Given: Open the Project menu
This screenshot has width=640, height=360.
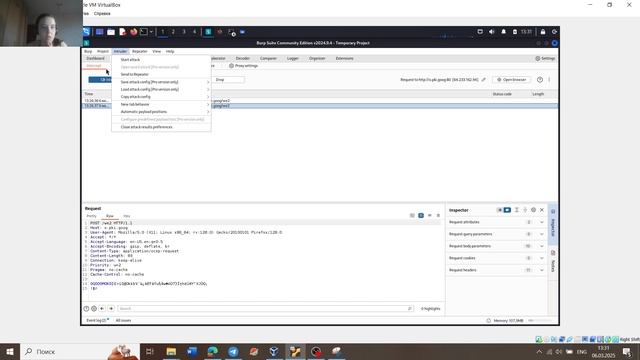Looking at the screenshot, I should pyautogui.click(x=102, y=51).
